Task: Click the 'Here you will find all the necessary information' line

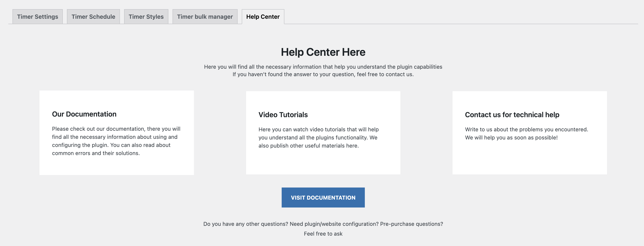Action: [x=323, y=67]
